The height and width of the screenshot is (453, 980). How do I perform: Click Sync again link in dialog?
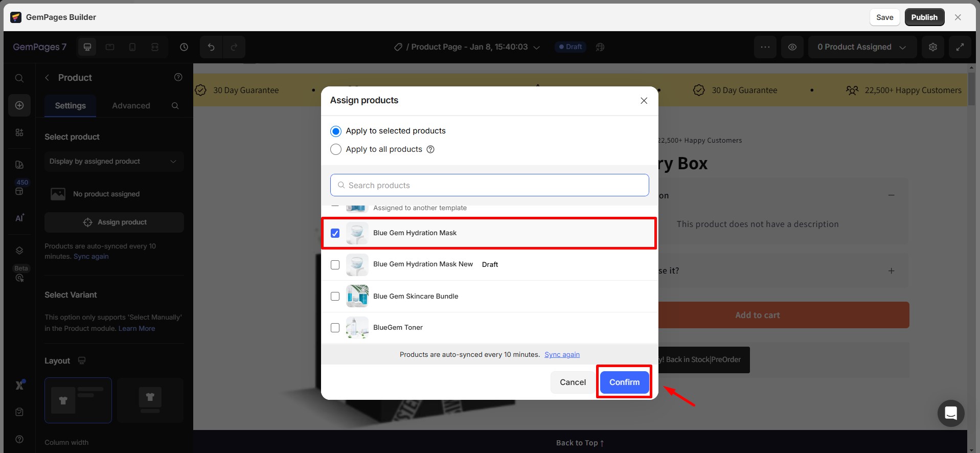(x=562, y=355)
